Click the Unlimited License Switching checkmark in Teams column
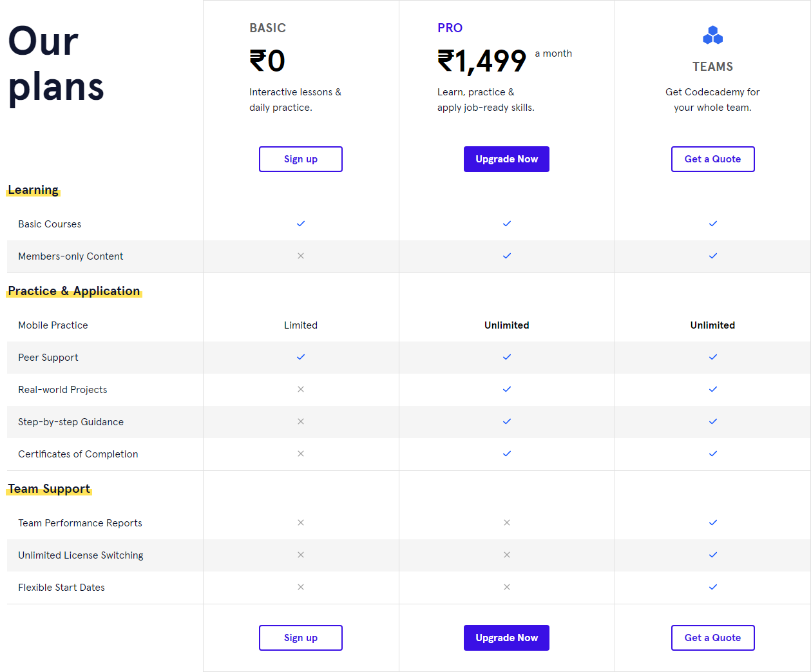Screen dimensions: 811x672 point(713,555)
